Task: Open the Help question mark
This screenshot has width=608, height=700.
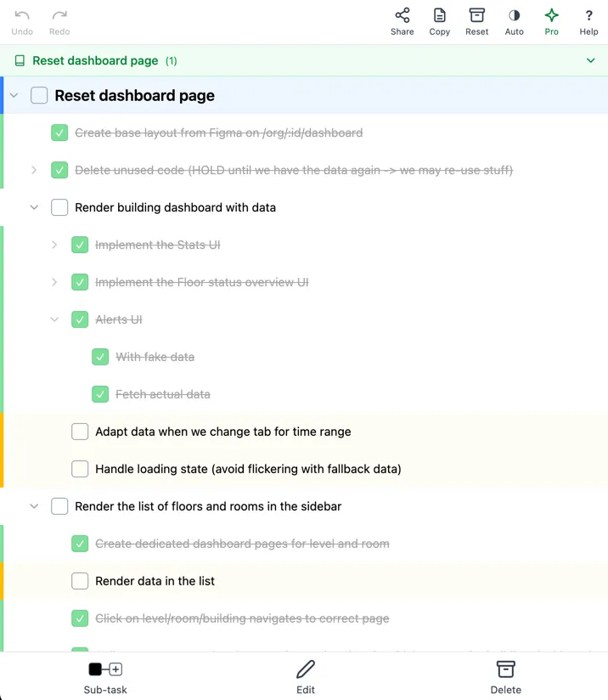Action: tap(589, 16)
